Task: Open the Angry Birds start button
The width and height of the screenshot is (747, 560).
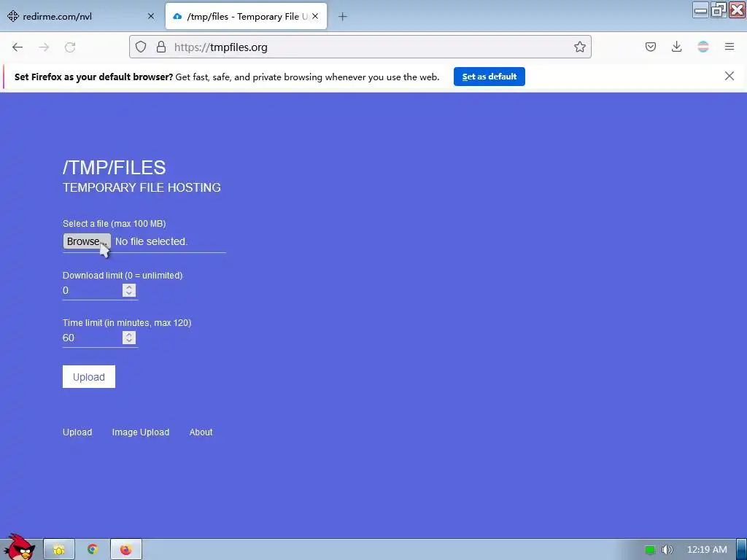Action: [19, 548]
